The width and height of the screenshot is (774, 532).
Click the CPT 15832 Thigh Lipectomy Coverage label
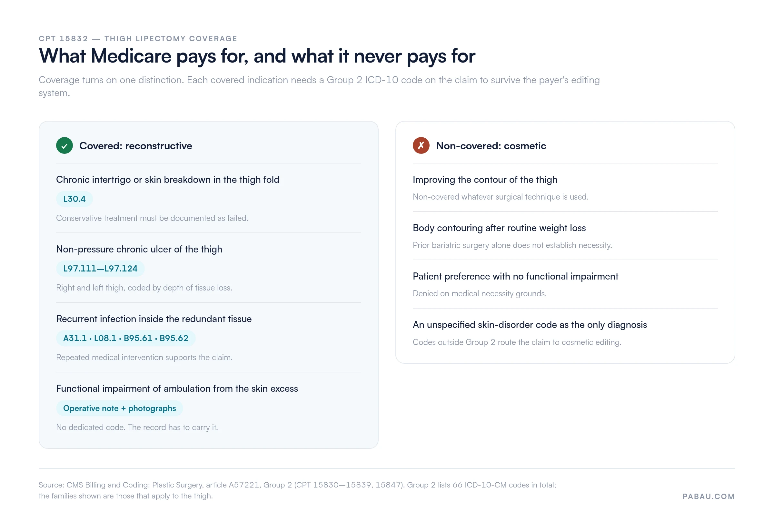pos(138,39)
